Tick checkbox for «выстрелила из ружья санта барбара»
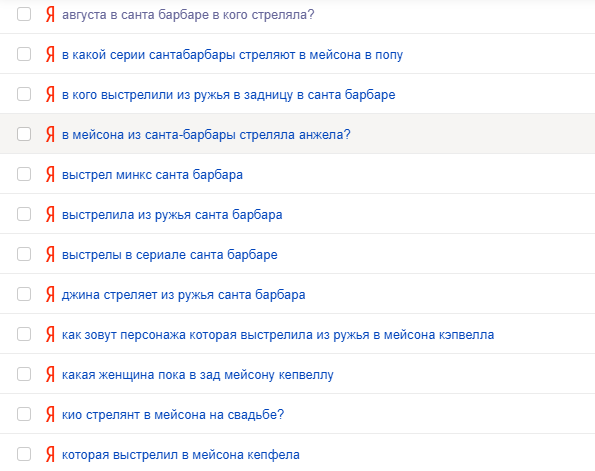The width and height of the screenshot is (595, 471). coord(24,214)
